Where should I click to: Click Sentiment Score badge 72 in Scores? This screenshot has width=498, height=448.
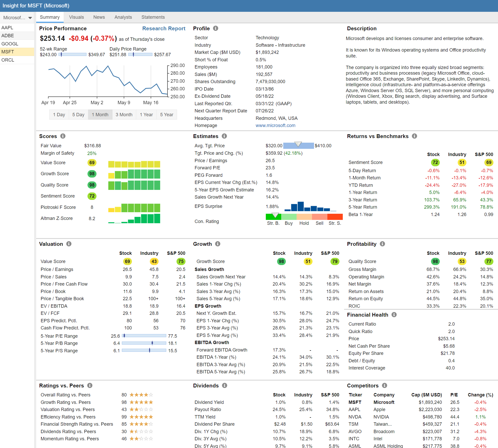(x=92, y=196)
